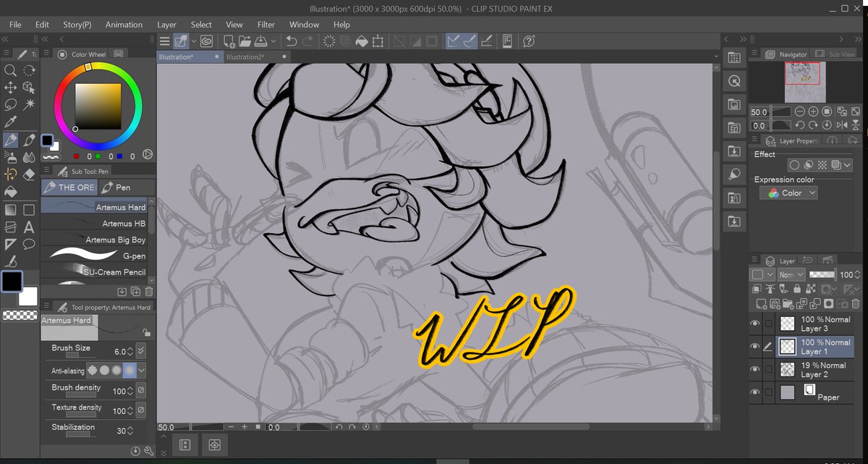Switch to the Illustration2 canvas tab
The height and width of the screenshot is (464, 868).
(256, 56)
